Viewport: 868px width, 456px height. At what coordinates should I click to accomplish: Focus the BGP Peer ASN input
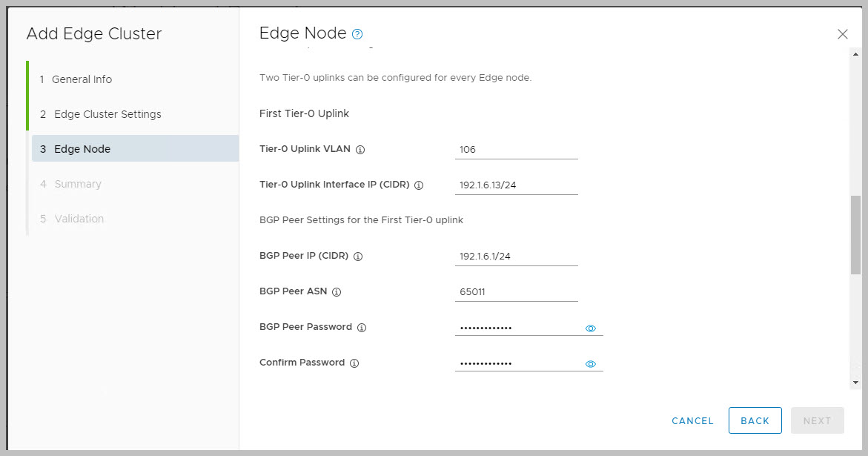pos(516,292)
